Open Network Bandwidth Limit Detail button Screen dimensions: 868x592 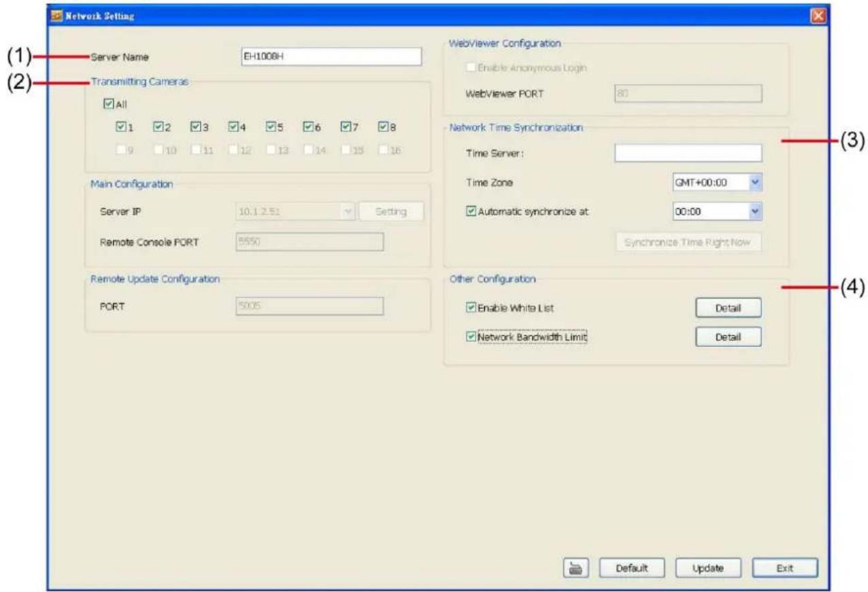point(728,336)
